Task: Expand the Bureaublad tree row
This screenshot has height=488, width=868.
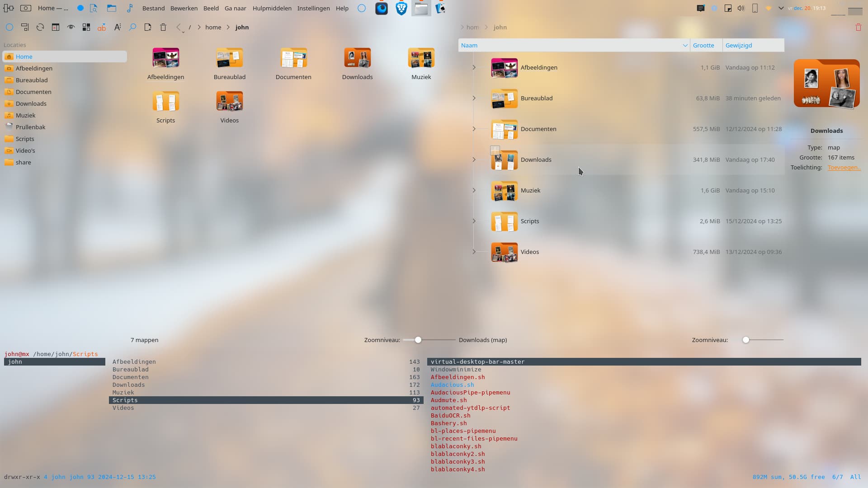Action: point(474,98)
